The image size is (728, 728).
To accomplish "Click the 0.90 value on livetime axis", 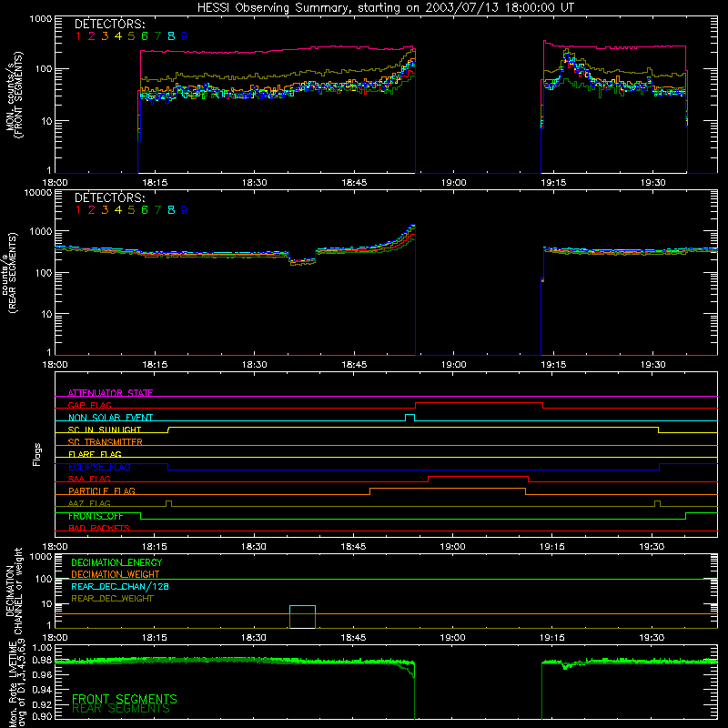I will pos(43,716).
